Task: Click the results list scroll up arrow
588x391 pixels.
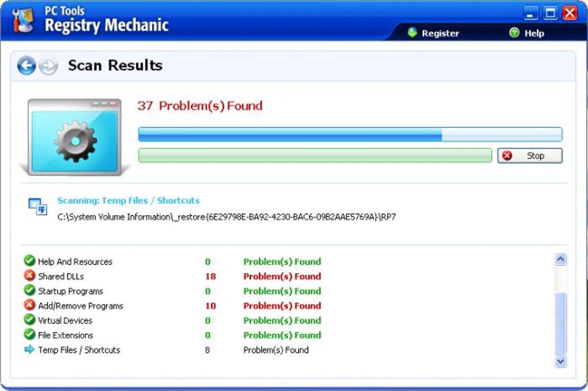Action: [561, 260]
